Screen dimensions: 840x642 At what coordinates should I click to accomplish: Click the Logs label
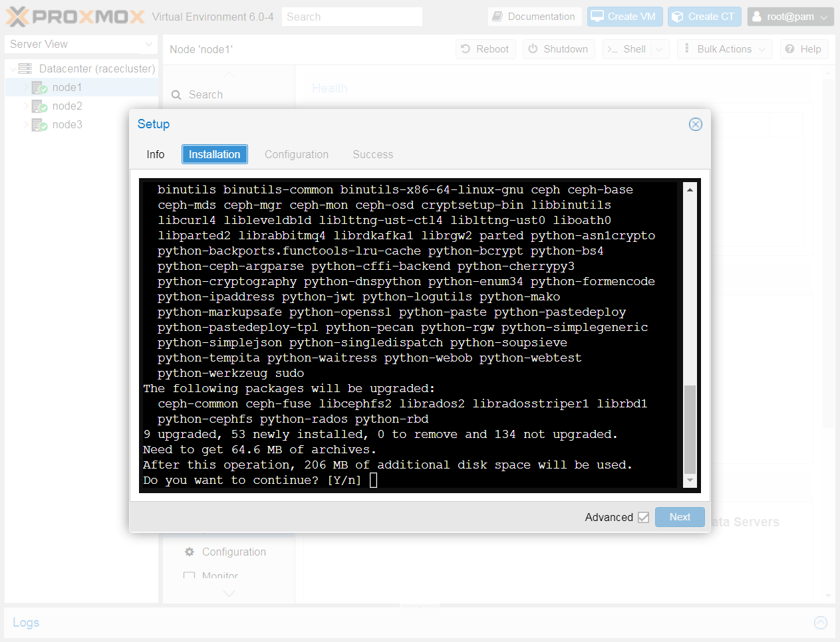[x=26, y=623]
